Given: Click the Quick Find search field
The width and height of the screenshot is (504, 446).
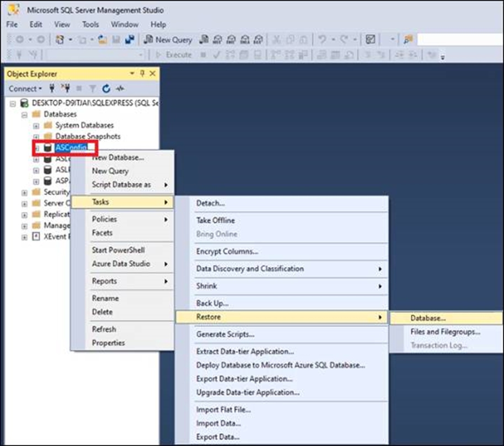Looking at the screenshot, I should pyautogui.click(x=460, y=40).
